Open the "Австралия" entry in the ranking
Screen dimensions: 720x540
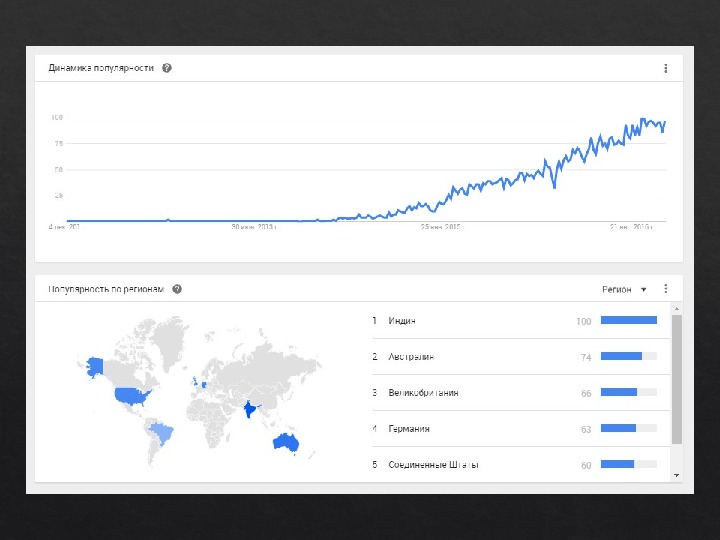[411, 357]
